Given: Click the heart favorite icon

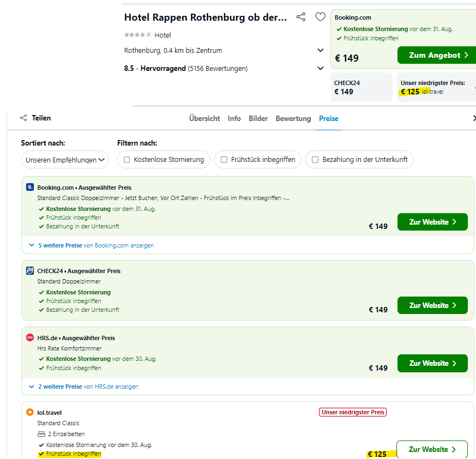Looking at the screenshot, I should pyautogui.click(x=321, y=17).
